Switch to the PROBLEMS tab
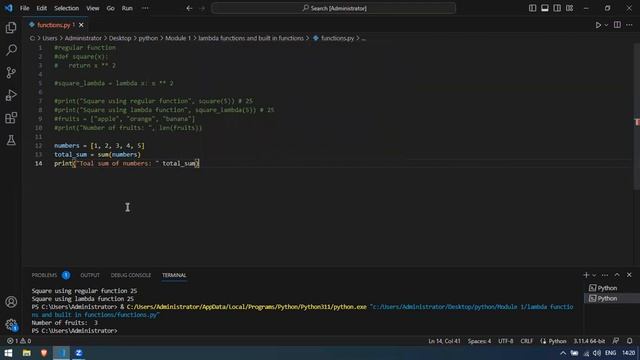 point(44,275)
